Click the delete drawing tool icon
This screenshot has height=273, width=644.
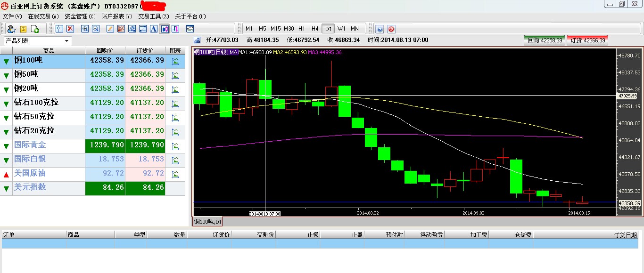70,29
